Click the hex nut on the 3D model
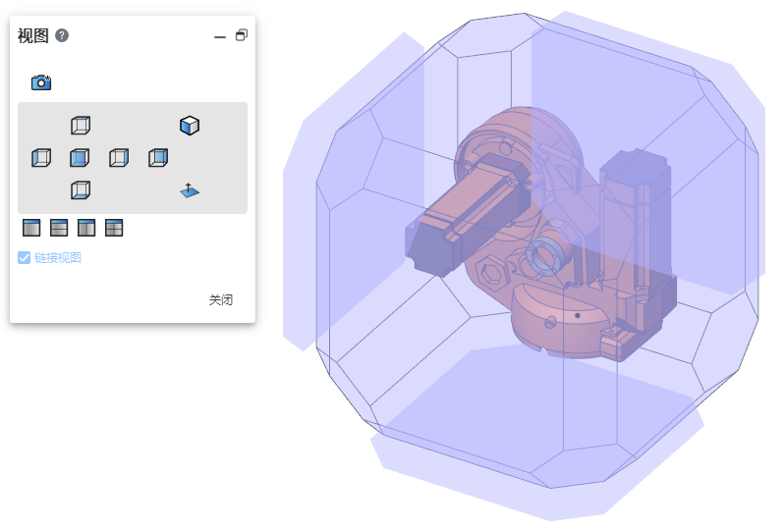This screenshot has height=532, width=782. pos(489,271)
